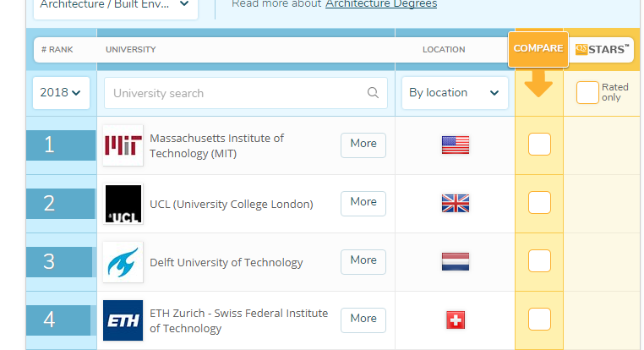Click the UCL logo
644x350 pixels.
click(123, 204)
